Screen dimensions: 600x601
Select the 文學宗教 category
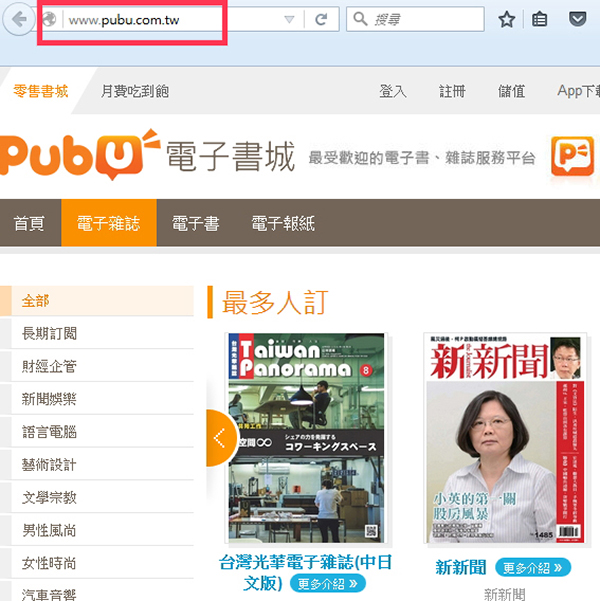97,498
